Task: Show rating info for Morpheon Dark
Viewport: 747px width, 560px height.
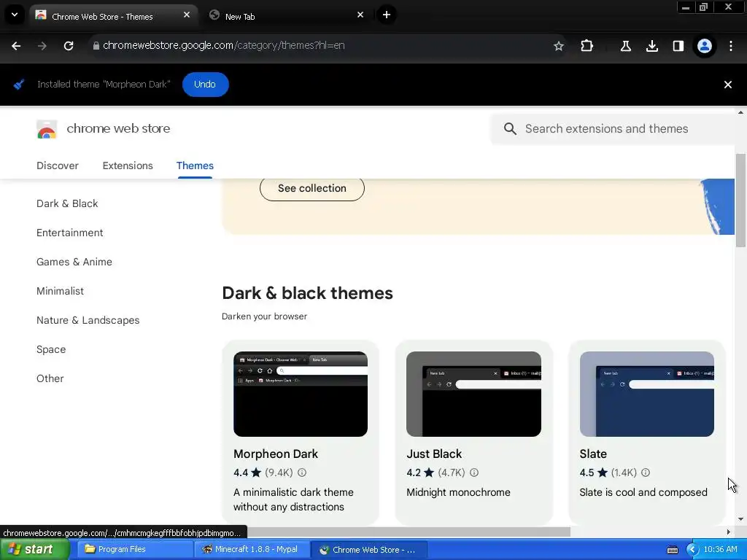Action: click(302, 472)
